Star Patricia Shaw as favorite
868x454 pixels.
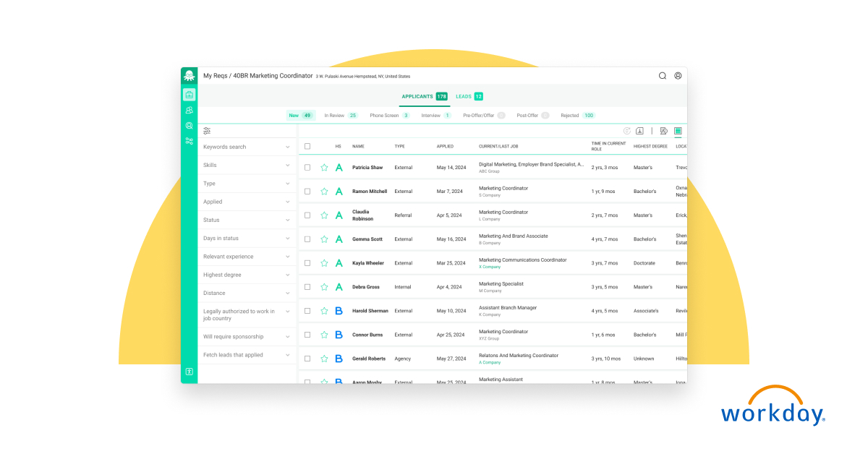coord(324,168)
